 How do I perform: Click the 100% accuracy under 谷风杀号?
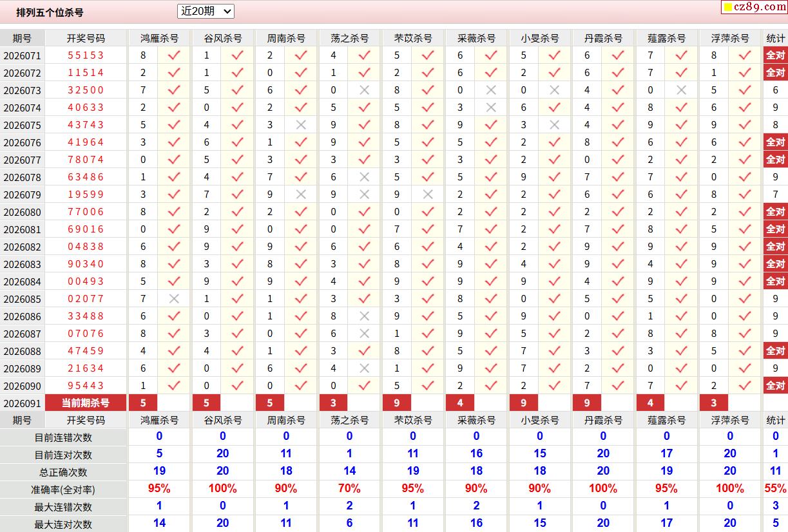point(222,489)
